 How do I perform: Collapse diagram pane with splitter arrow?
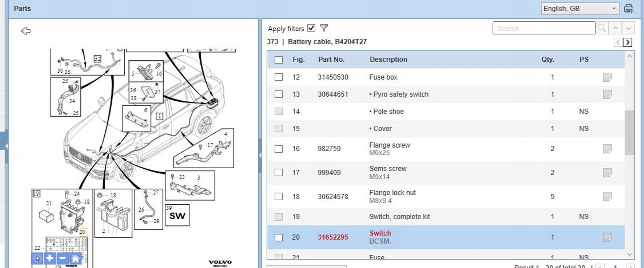click(260, 155)
